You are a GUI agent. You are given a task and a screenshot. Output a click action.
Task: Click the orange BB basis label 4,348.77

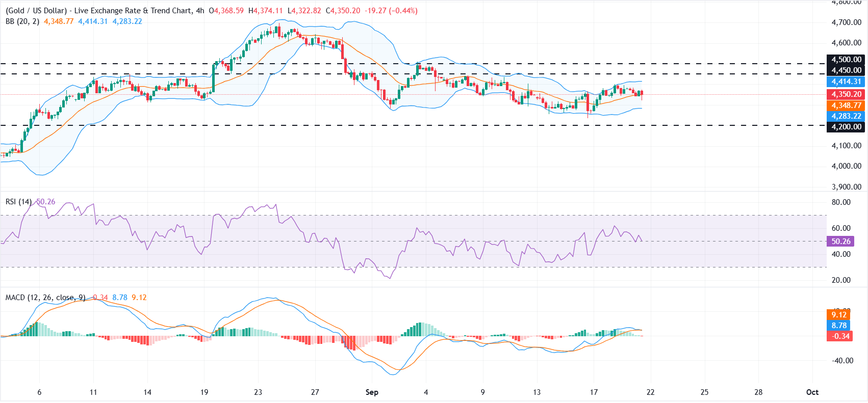click(846, 105)
